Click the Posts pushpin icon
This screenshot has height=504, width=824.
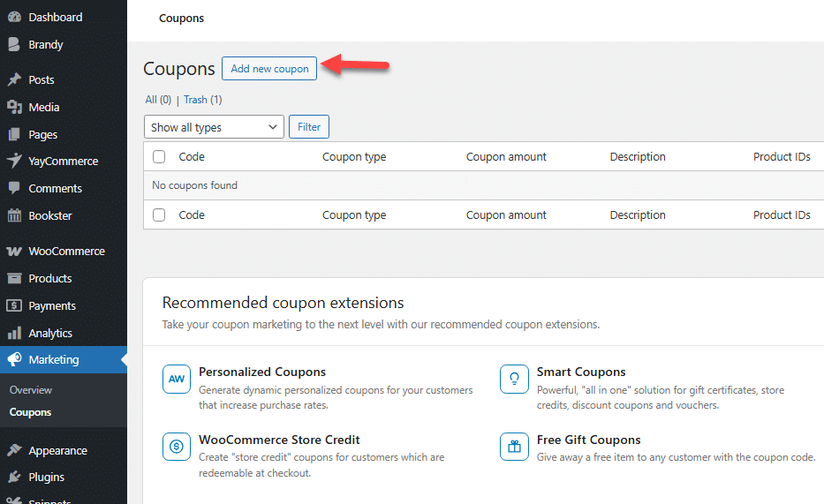coord(14,79)
